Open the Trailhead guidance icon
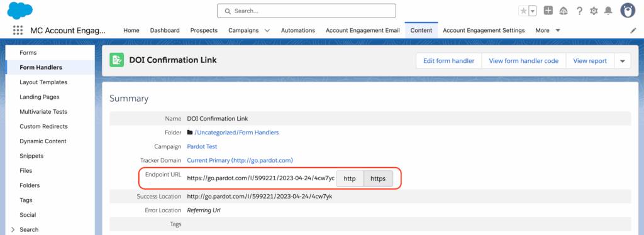Image resolution: width=644 pixels, height=235 pixels. coord(563,11)
